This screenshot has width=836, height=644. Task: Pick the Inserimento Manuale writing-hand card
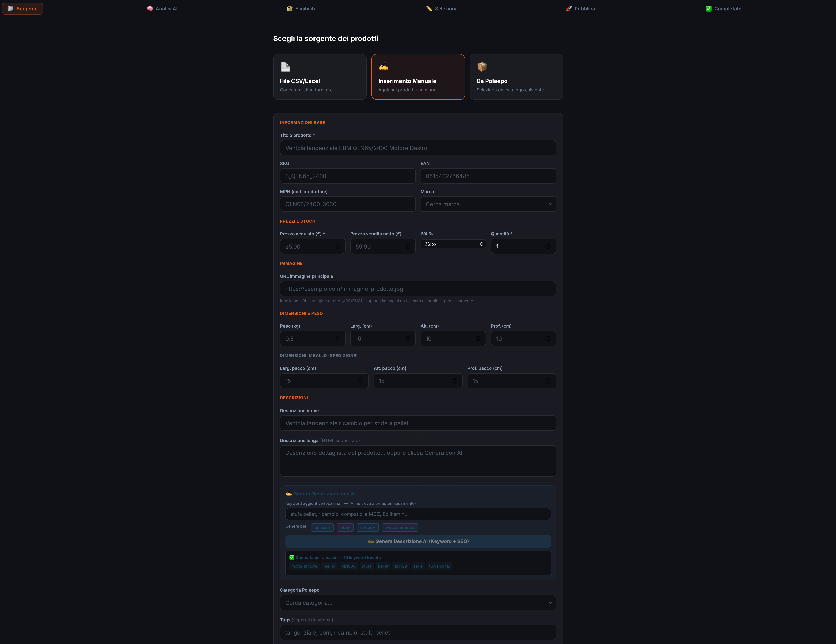(x=418, y=77)
